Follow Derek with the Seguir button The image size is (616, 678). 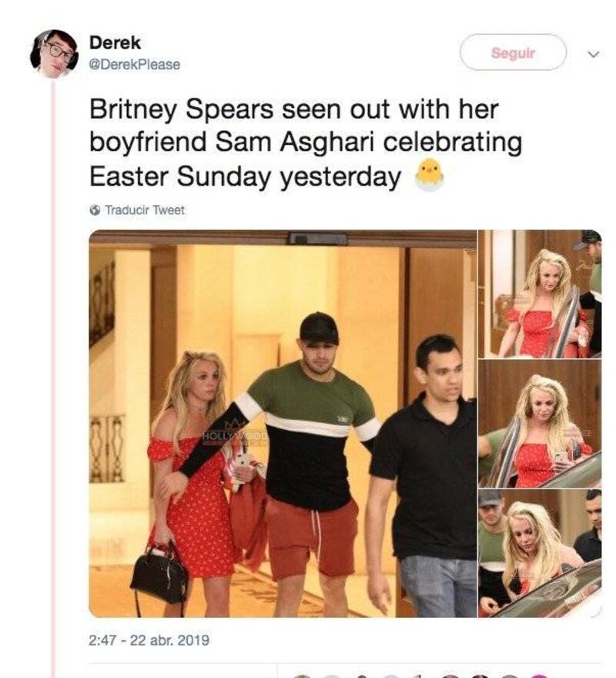pyautogui.click(x=513, y=52)
